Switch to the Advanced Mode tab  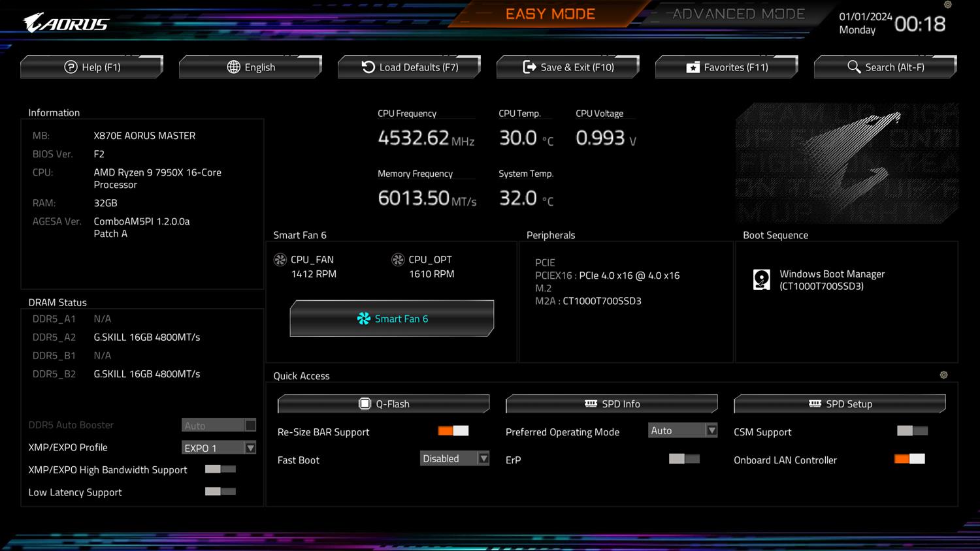738,14
